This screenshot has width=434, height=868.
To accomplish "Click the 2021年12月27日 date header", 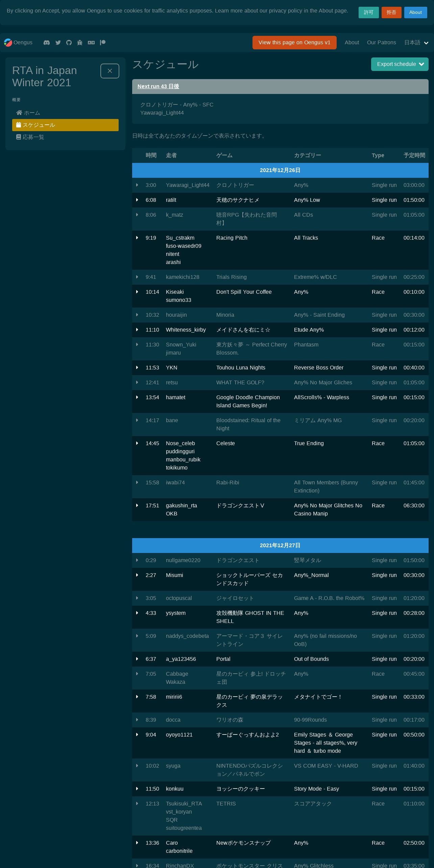I will click(280, 546).
